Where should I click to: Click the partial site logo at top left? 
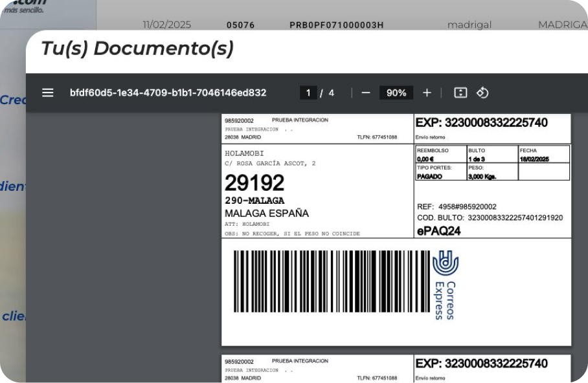pyautogui.click(x=26, y=6)
